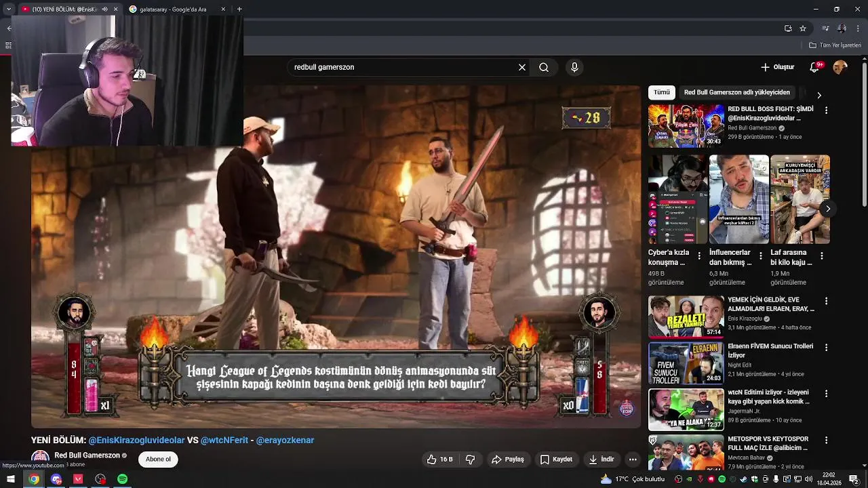Open the Cyber'a kızla konuşma short
Image resolution: width=868 pixels, height=488 pixels.
click(x=677, y=199)
